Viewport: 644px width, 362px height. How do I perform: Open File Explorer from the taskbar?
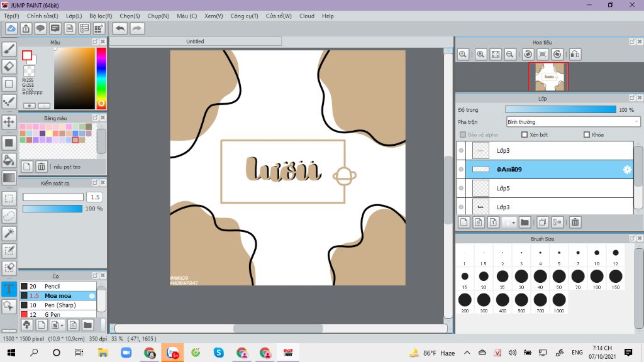[103, 353]
